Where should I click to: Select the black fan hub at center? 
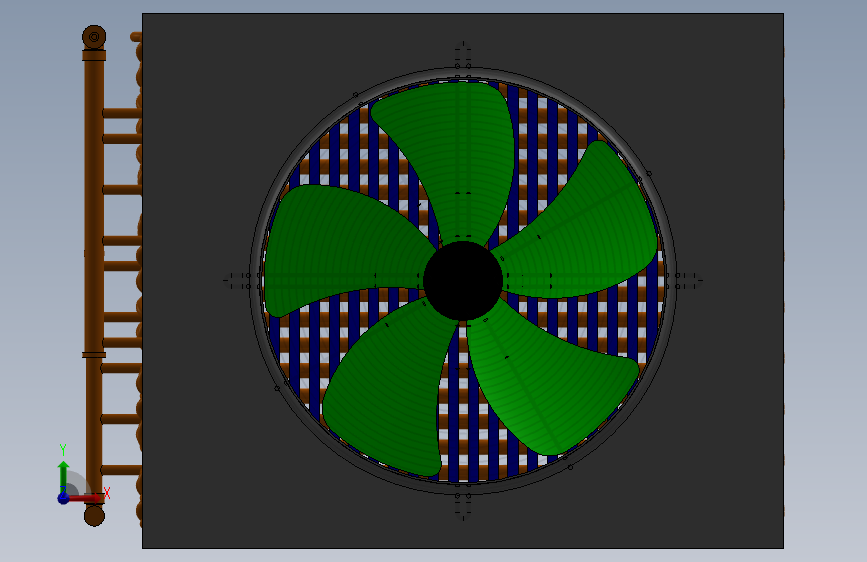pyautogui.click(x=463, y=280)
